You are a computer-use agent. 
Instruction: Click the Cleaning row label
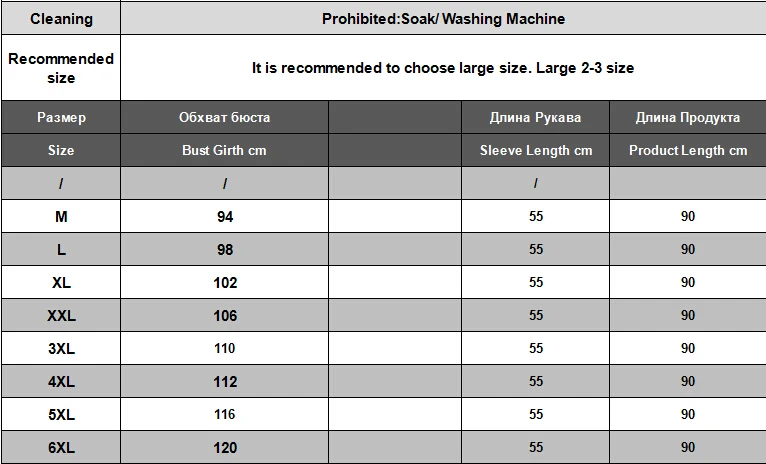61,19
